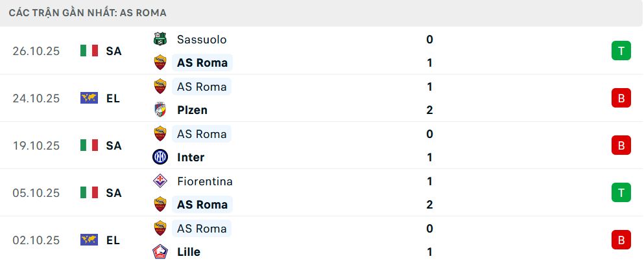Image resolution: width=644 pixels, height=263 pixels.
Task: Click red B badge for Plzen match
Action: point(621,98)
